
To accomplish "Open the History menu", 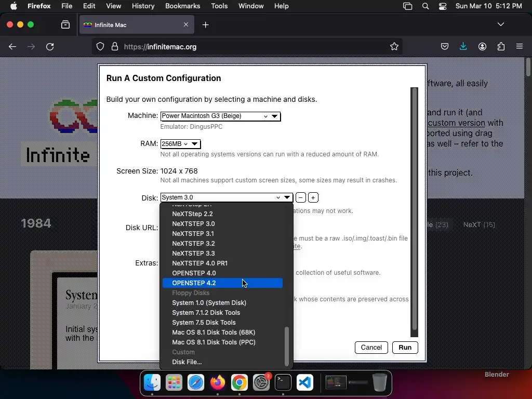I will pos(143,6).
